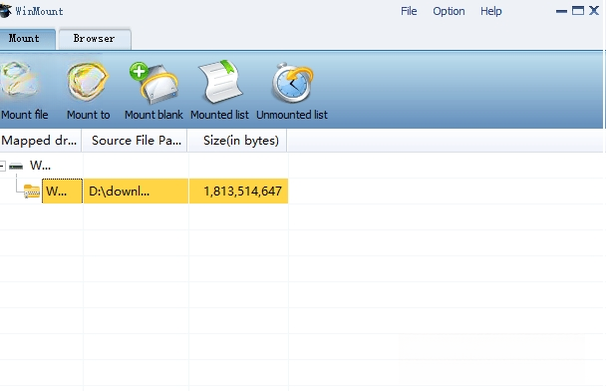
Task: Sort by Size(in bytes) column header
Action: pyautogui.click(x=237, y=141)
